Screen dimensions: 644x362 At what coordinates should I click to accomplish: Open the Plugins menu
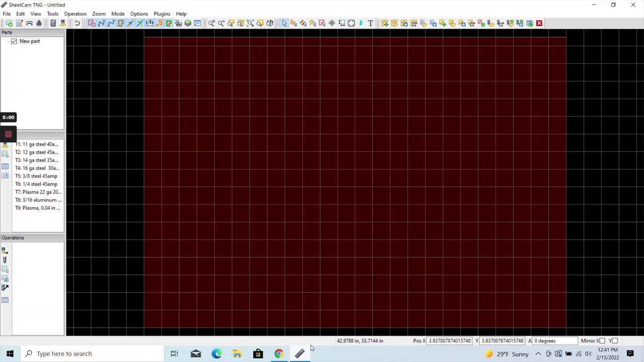point(162,14)
